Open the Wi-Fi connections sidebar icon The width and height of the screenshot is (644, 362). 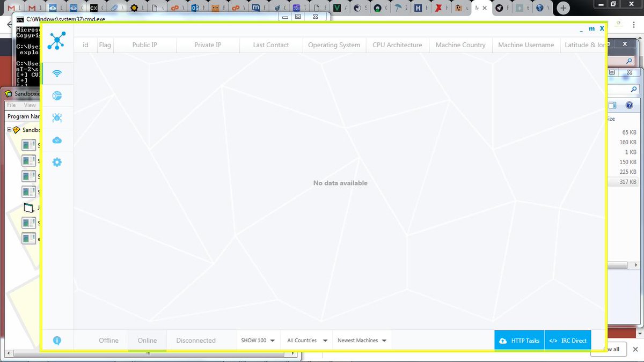tap(57, 73)
